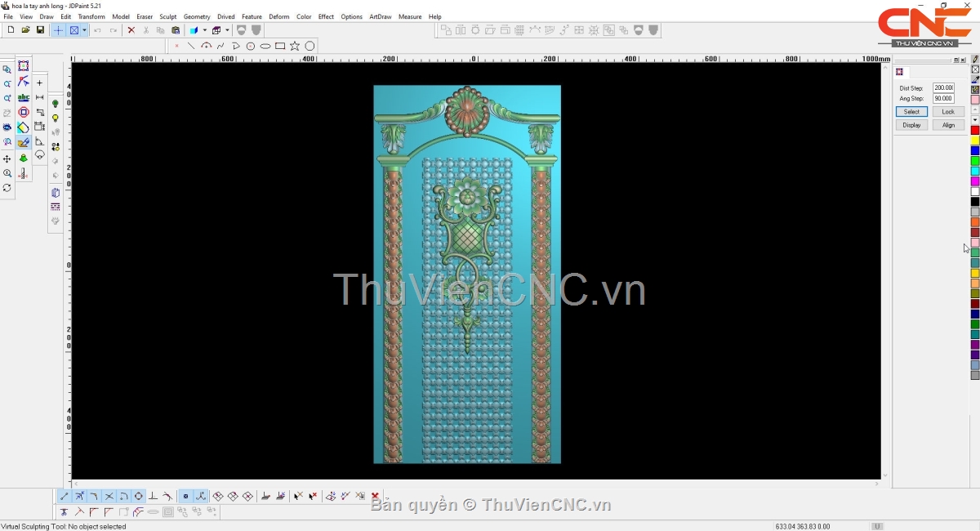The image size is (980, 531).
Task: Click the pan move arrows icon
Action: [7, 159]
